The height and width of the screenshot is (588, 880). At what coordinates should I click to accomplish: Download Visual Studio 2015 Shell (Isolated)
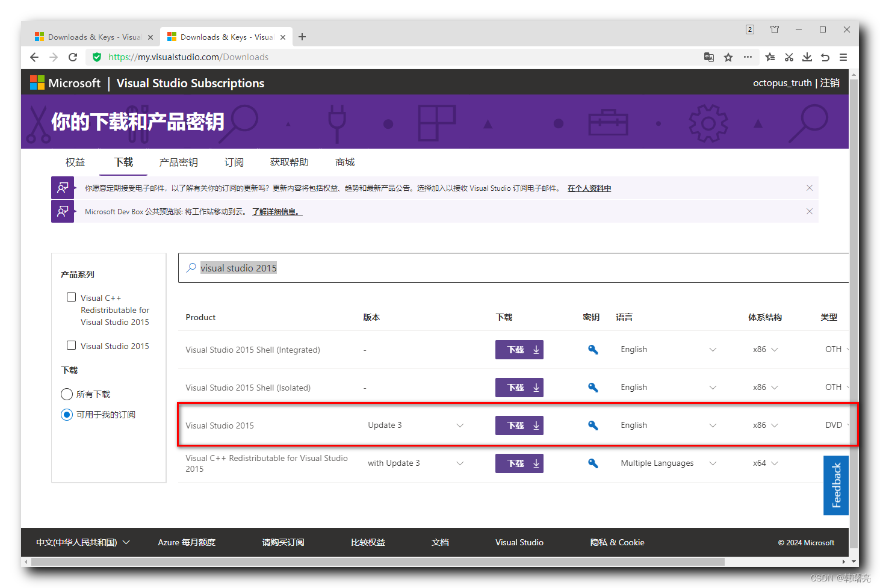[x=519, y=388]
